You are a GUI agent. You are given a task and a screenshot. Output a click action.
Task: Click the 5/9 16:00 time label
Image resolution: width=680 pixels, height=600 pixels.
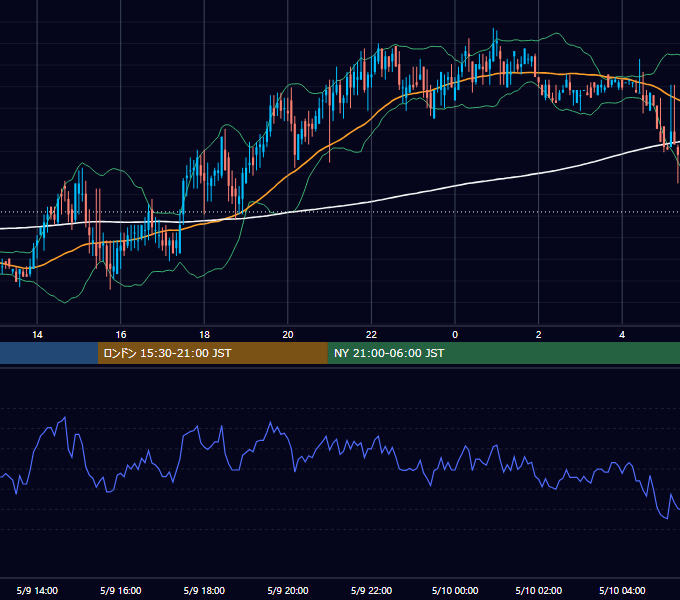[x=121, y=590]
